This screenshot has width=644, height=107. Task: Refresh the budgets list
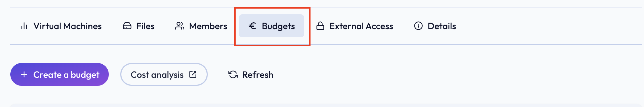click(x=251, y=74)
